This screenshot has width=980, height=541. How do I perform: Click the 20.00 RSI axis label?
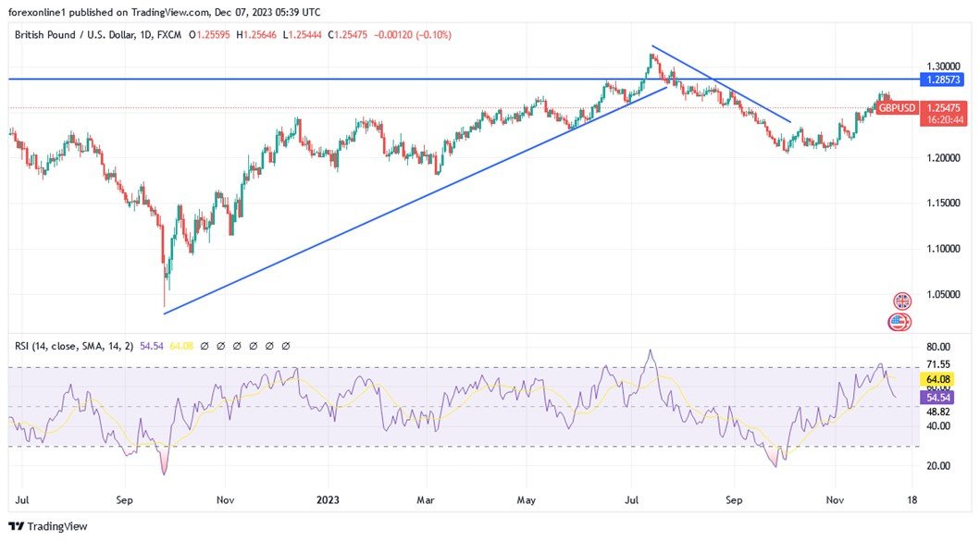[937, 466]
